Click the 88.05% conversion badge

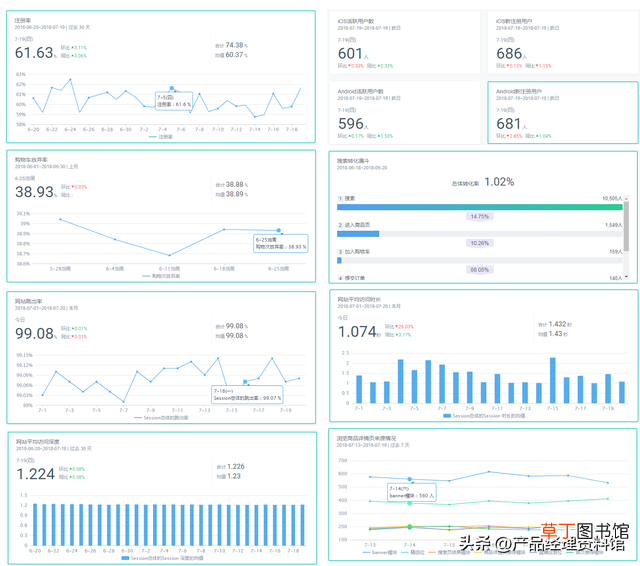click(480, 270)
